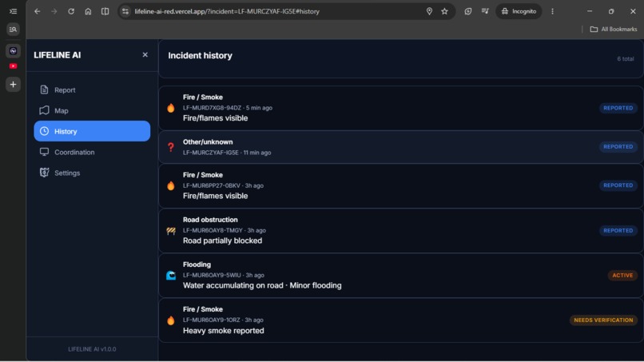This screenshot has height=362, width=644.
Task: Open the Map page in sidebar
Action: click(x=92, y=110)
